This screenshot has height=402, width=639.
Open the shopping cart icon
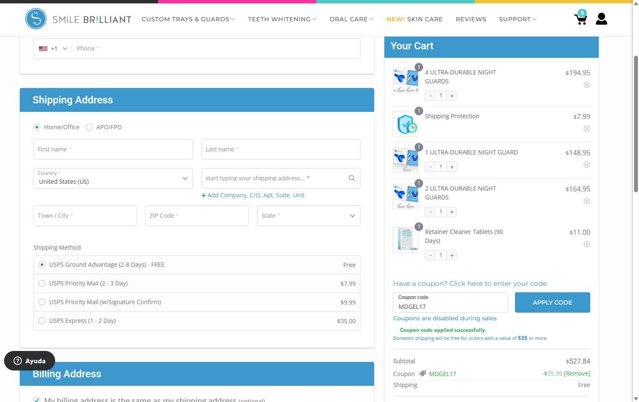pos(580,18)
